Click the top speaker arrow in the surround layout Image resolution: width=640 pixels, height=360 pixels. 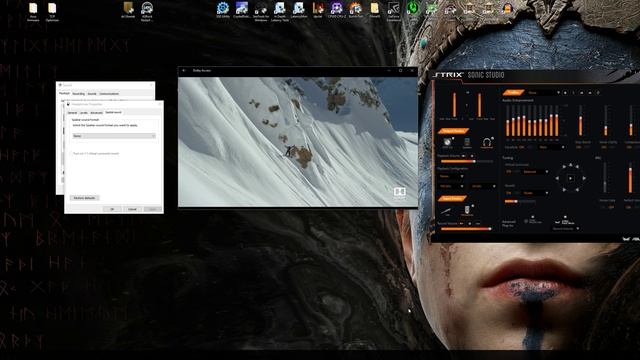point(571,164)
